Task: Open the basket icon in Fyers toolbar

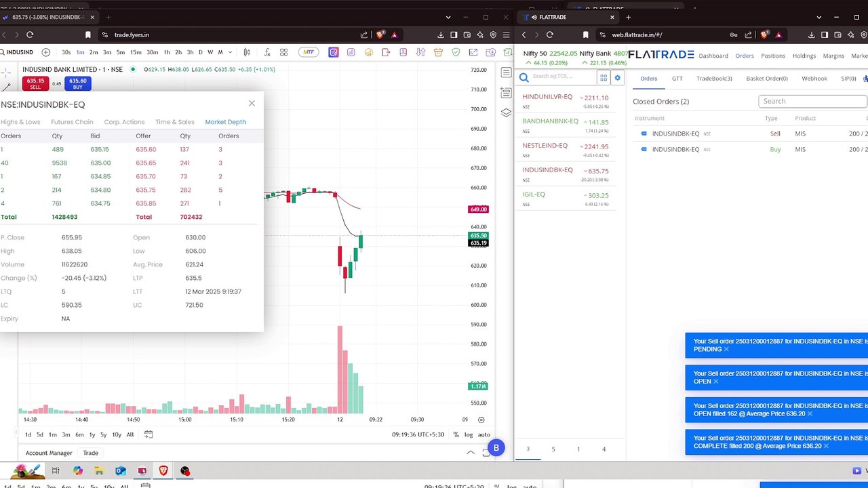Action: 438,52
